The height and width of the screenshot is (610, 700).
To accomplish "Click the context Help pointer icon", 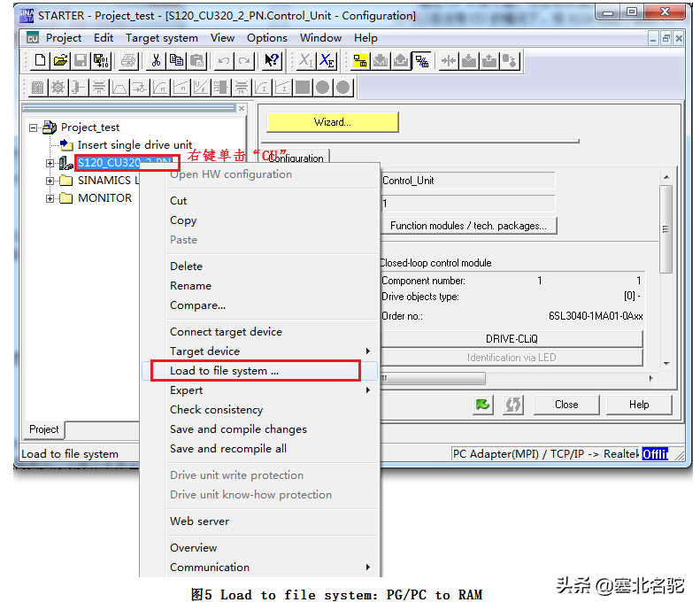I will pyautogui.click(x=272, y=61).
